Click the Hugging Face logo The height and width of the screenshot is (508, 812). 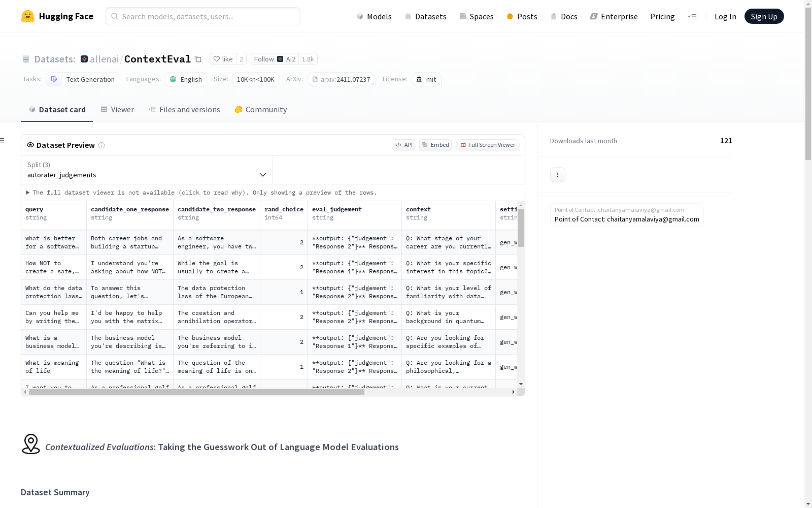click(57, 16)
